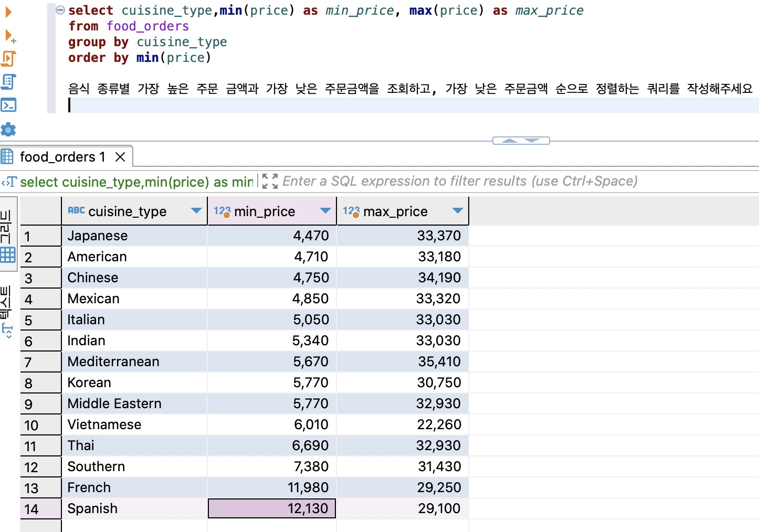Select min_price value 11,980

pyautogui.click(x=272, y=487)
